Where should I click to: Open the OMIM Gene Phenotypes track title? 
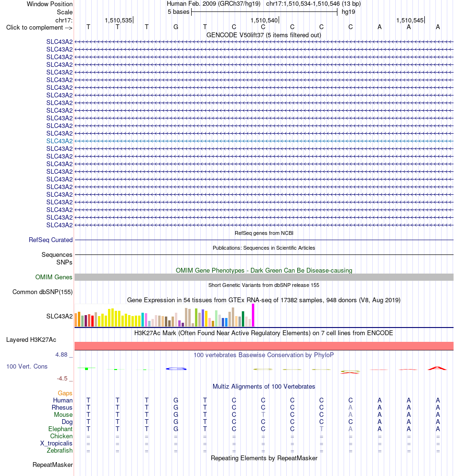click(x=264, y=270)
